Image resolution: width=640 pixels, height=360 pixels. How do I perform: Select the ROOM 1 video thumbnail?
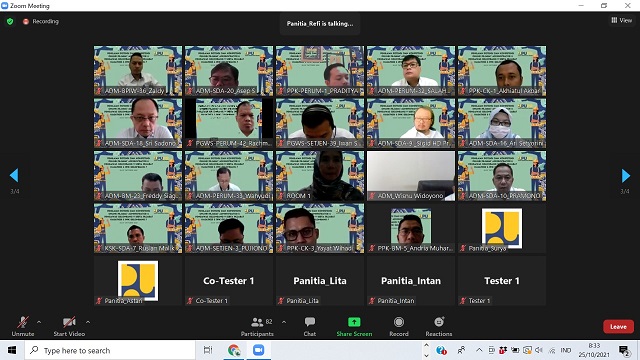(x=320, y=176)
